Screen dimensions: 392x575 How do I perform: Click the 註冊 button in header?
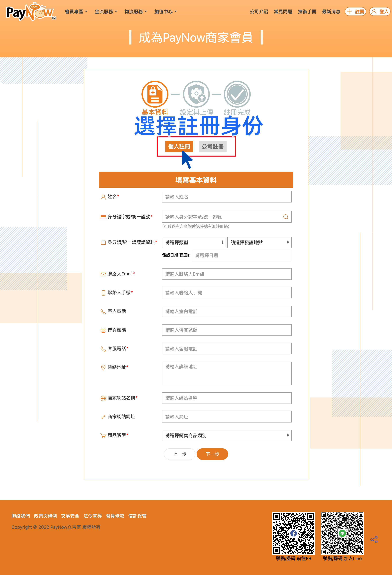(355, 11)
